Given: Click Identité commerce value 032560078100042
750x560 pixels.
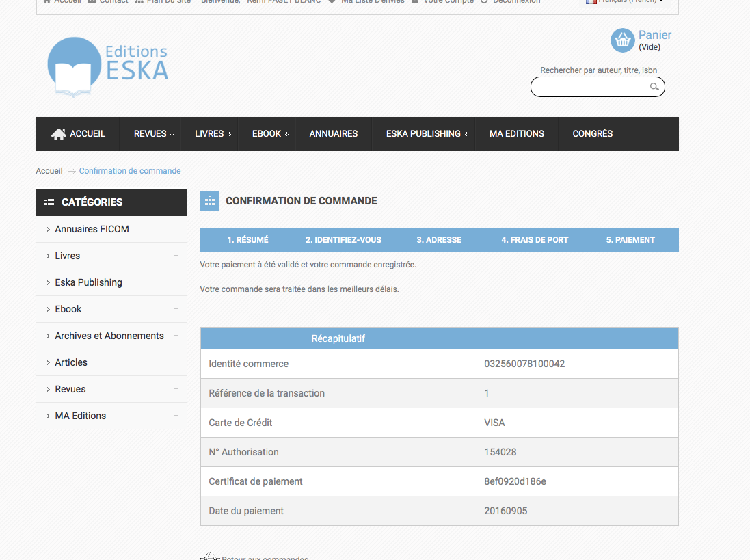Looking at the screenshot, I should 524,364.
